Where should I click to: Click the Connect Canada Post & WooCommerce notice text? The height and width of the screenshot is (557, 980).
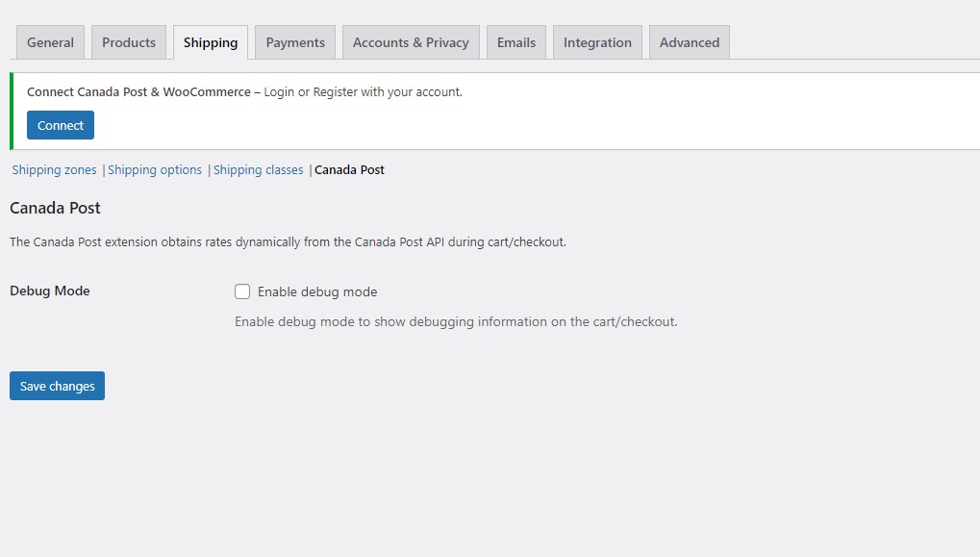point(244,92)
